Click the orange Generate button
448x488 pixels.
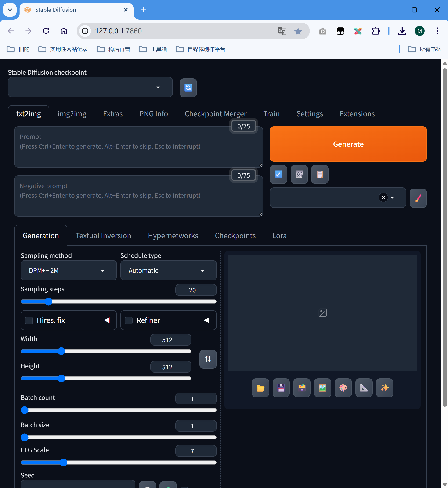pos(348,144)
